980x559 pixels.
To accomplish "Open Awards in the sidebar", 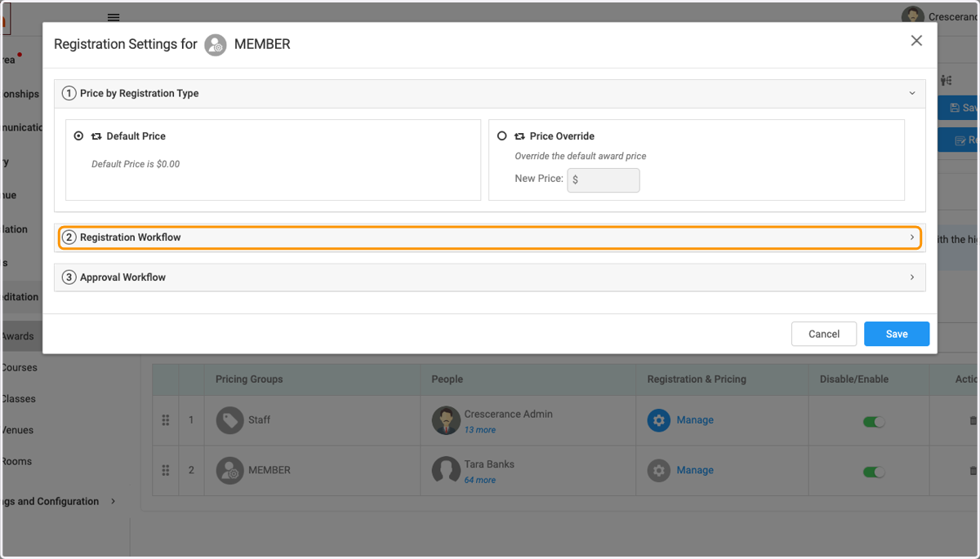I will (x=17, y=336).
